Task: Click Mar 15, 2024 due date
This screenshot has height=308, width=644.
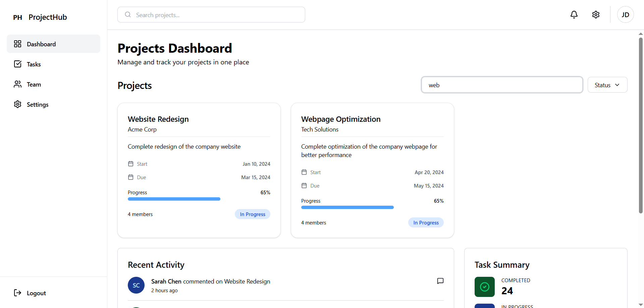Action: click(256, 177)
